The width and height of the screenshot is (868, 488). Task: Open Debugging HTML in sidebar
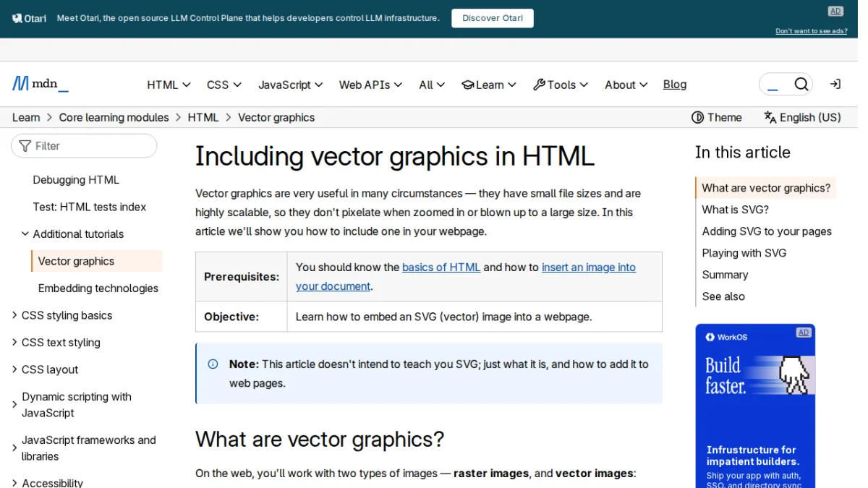pos(76,180)
